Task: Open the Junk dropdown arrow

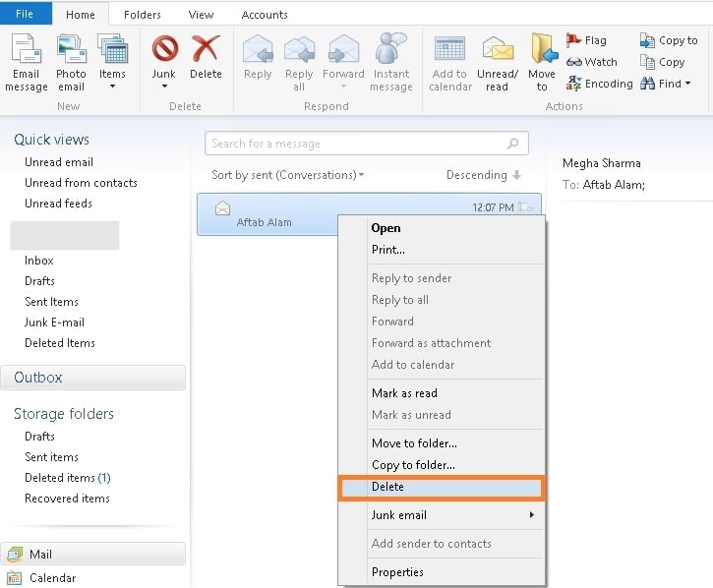Action: tap(164, 86)
